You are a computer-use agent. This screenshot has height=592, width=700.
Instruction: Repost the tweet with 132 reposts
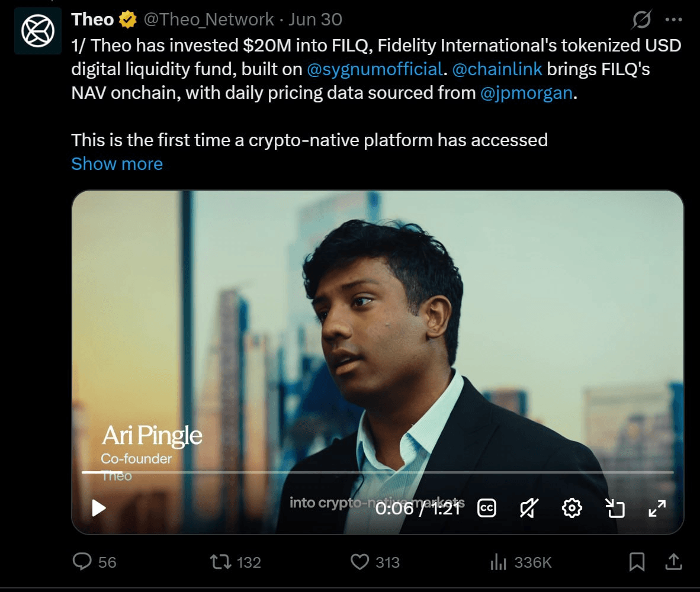[x=235, y=562]
